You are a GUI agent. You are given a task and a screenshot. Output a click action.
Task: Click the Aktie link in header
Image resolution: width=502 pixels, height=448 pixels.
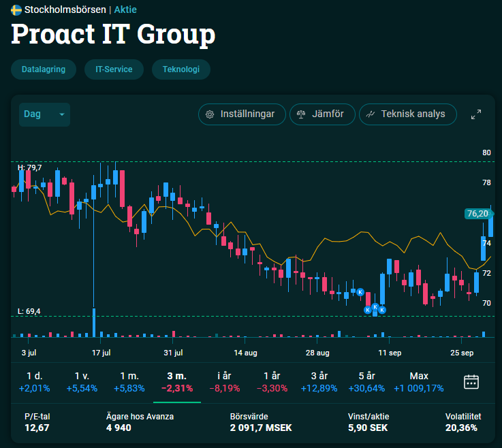click(x=125, y=10)
